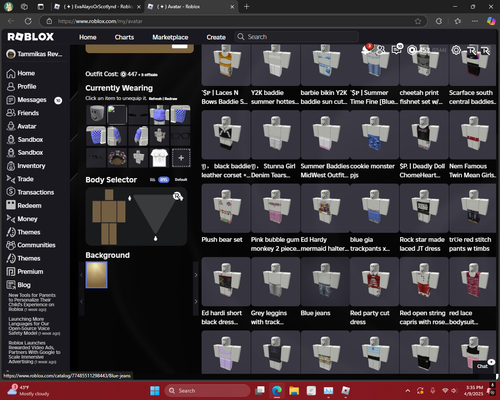Click the Windows taskbar search box
The image size is (500, 400).
207,390
